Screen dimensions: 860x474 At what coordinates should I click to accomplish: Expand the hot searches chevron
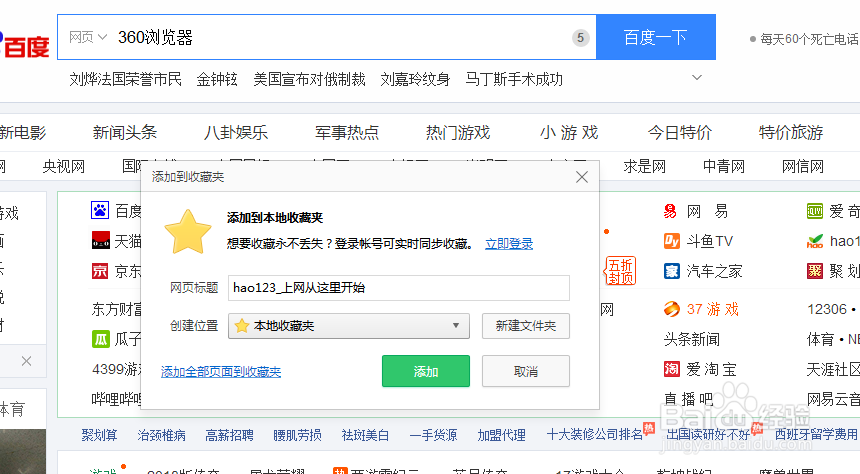click(697, 77)
